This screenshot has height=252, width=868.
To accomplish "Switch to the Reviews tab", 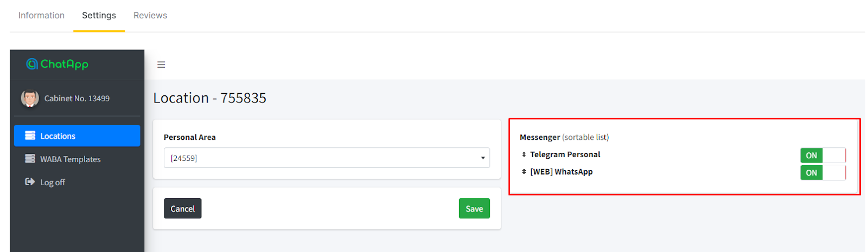I will tap(150, 15).
